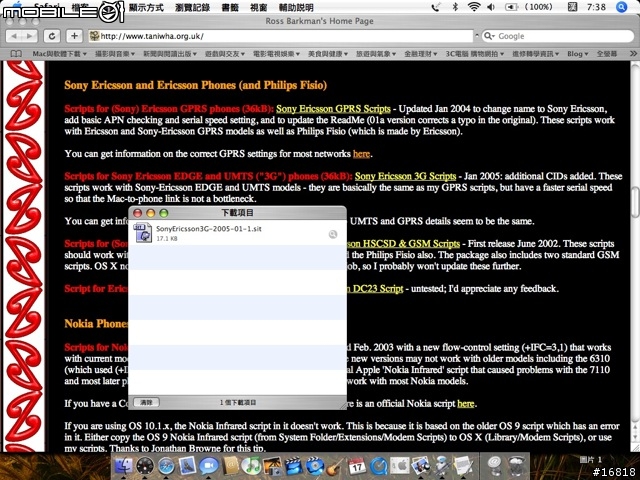The width and height of the screenshot is (640, 480).
Task: Launch Mail from the Dock
Action: coord(187,466)
